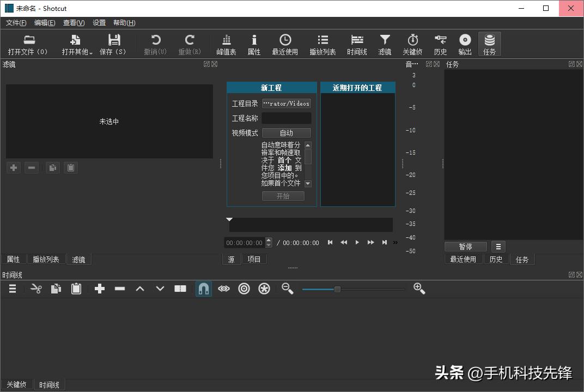Image resolution: width=584 pixels, height=392 pixels.
Task: Open the 视频模式 automatic dropdown
Action: click(x=286, y=132)
